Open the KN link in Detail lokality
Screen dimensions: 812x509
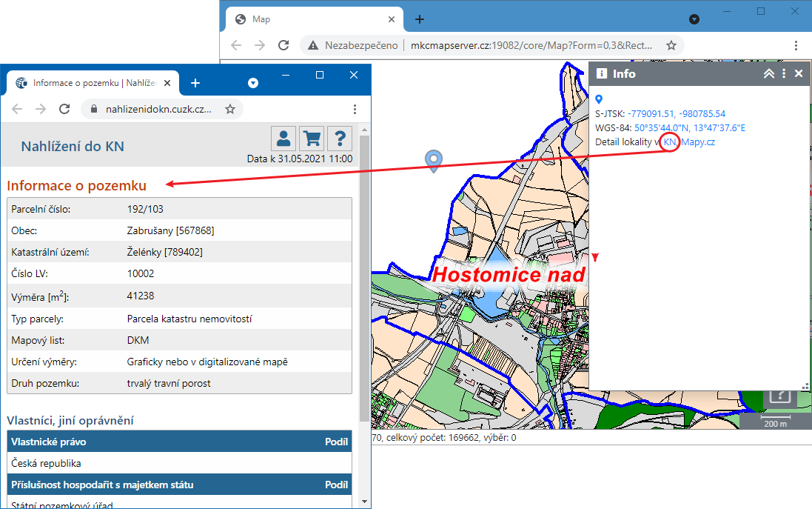[x=669, y=142]
